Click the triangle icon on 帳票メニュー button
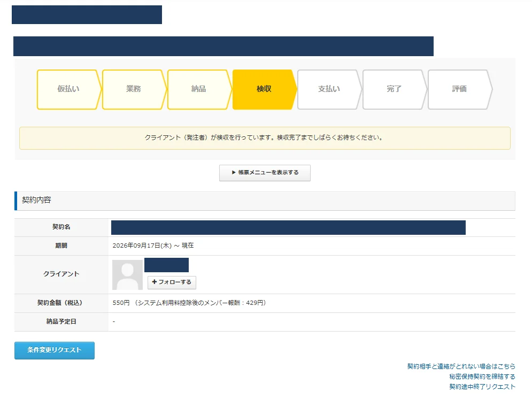This screenshot has height=399, width=532. pyautogui.click(x=234, y=172)
